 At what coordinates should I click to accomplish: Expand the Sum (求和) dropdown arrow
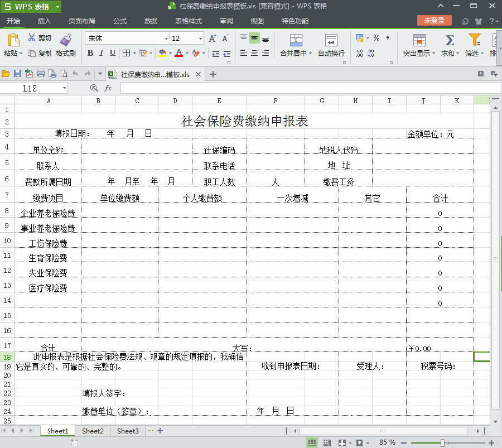tap(457, 53)
